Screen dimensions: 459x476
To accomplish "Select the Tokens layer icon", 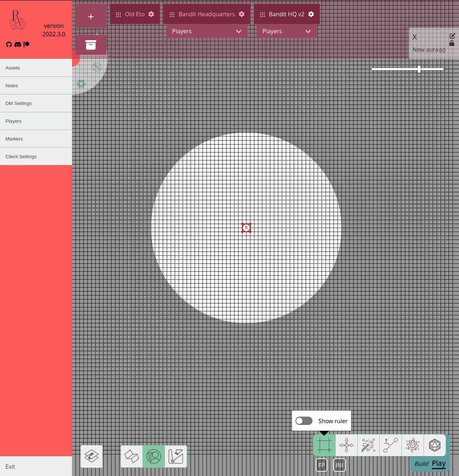I will tap(154, 456).
